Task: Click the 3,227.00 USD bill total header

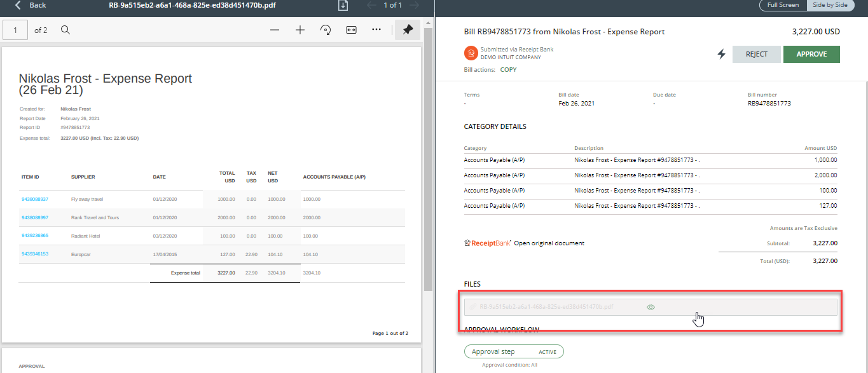Action: click(x=816, y=32)
